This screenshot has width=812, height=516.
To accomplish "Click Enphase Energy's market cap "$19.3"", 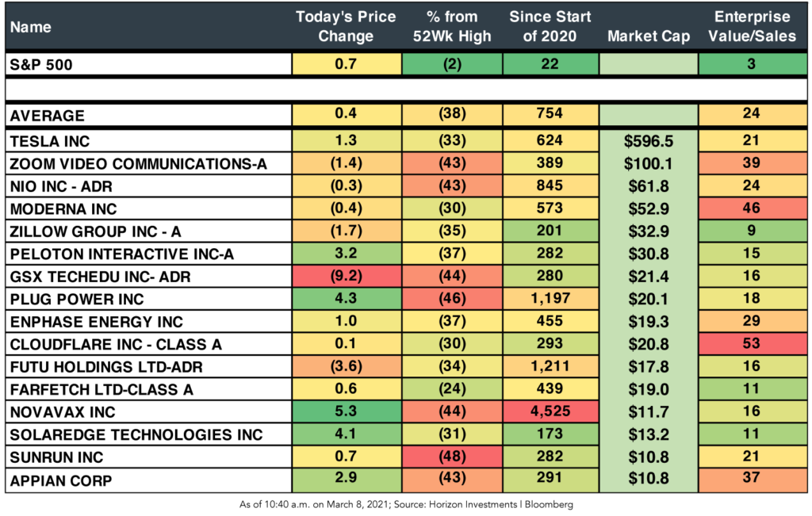I will point(649,322).
